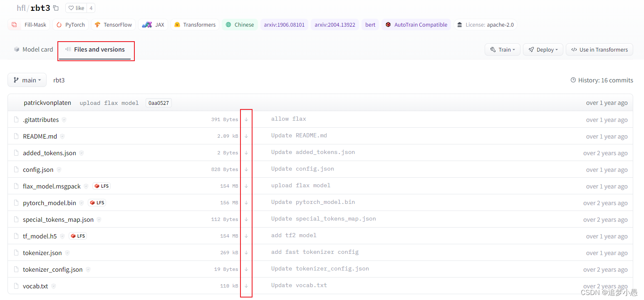Select the Files and versions tab
This screenshot has width=644, height=300.
[96, 50]
